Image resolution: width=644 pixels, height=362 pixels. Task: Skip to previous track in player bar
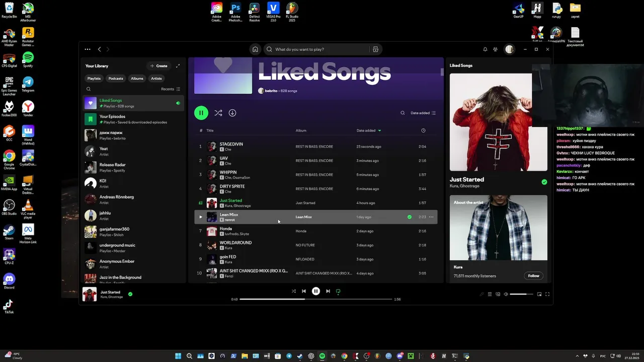coord(304,291)
